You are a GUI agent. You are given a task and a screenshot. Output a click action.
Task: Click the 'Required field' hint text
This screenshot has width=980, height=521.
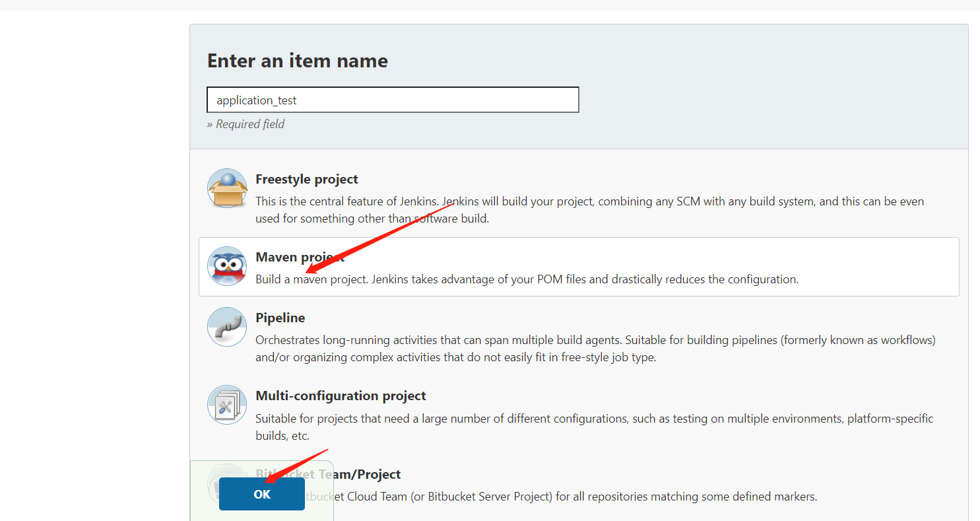point(245,124)
